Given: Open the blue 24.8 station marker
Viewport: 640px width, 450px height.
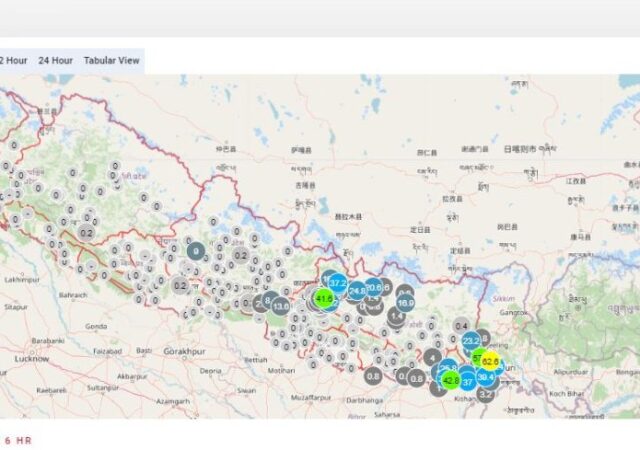Looking at the screenshot, I should (x=357, y=292).
